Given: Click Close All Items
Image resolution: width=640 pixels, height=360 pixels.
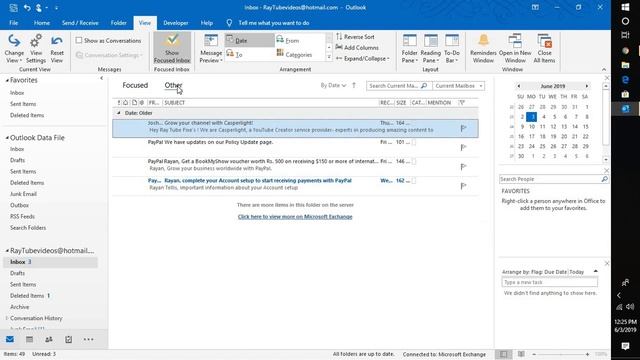Looking at the screenshot, I should 544,49.
